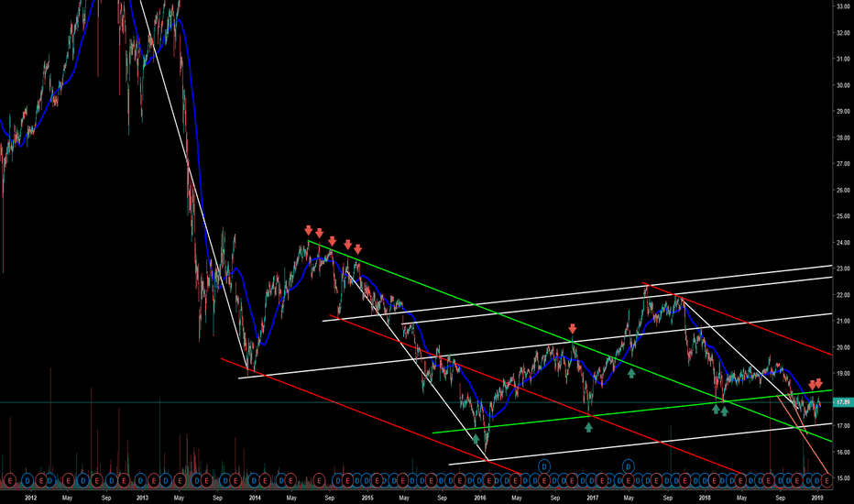Click the 21.00 price axis label
The image size is (854, 504).
click(x=843, y=321)
